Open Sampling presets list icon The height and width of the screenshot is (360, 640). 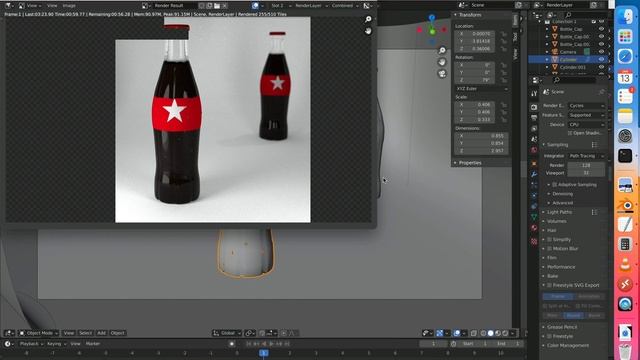[594, 145]
